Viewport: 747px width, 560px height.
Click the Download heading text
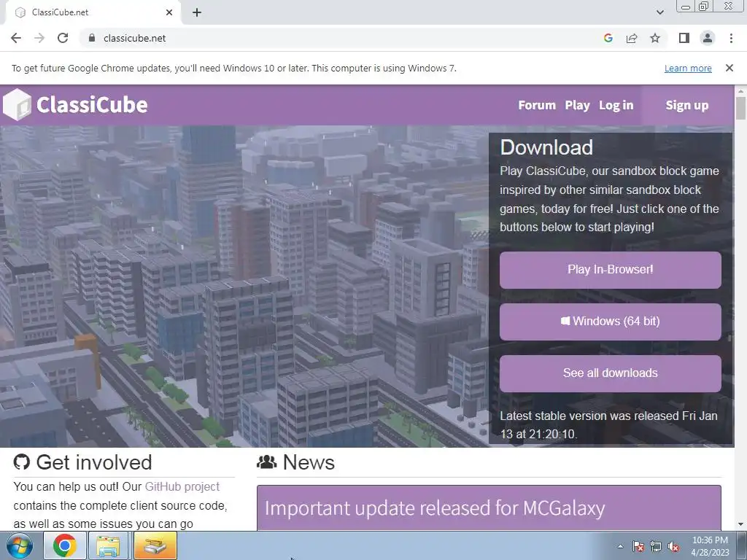[x=546, y=147]
